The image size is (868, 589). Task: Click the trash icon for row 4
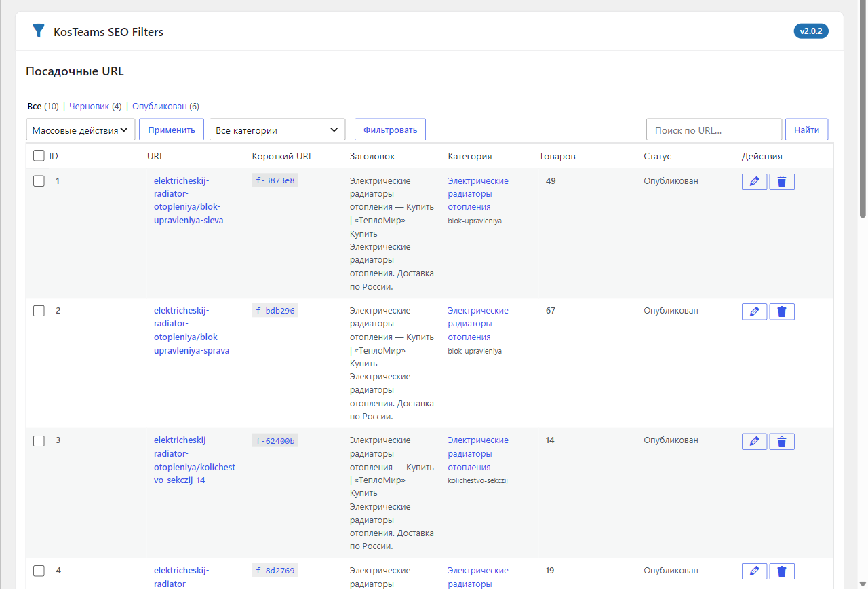coord(782,571)
